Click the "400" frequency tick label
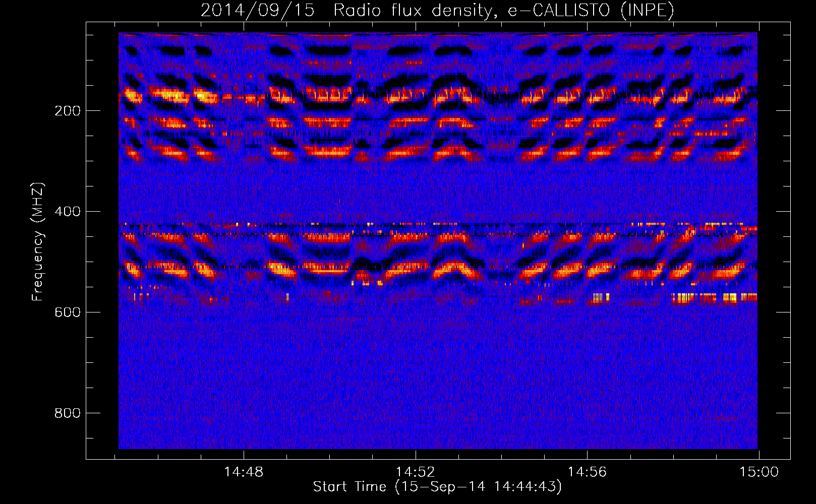 click(68, 212)
